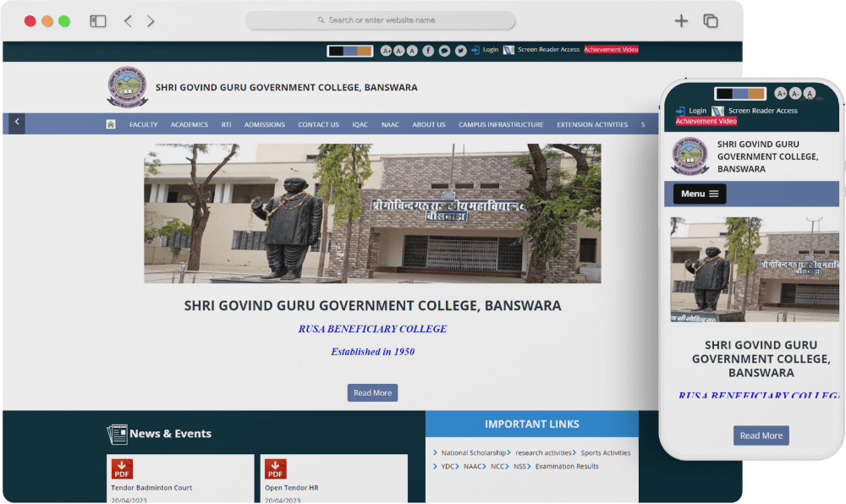The width and height of the screenshot is (846, 504).
Task: Open the EXTENSION ACTIVITIES menu
Action: click(x=592, y=124)
